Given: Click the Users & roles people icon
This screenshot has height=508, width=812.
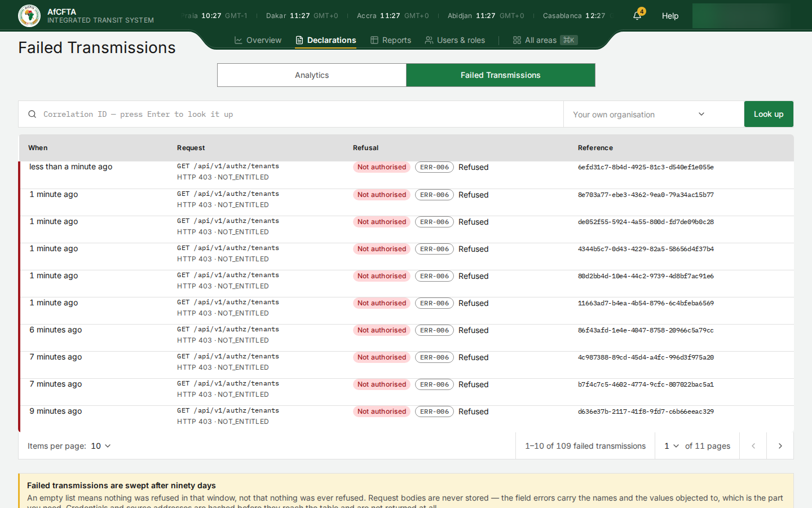Looking at the screenshot, I should tap(429, 40).
